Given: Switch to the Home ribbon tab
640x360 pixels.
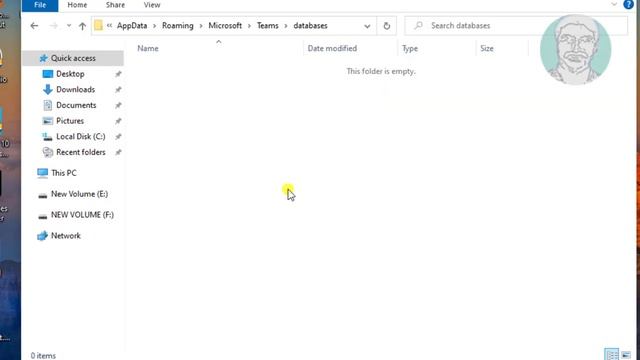Looking at the screenshot, I should pyautogui.click(x=77, y=5).
